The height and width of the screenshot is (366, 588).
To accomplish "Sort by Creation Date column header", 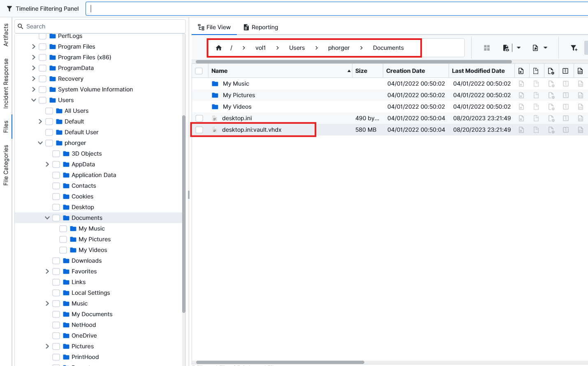I will coord(405,71).
